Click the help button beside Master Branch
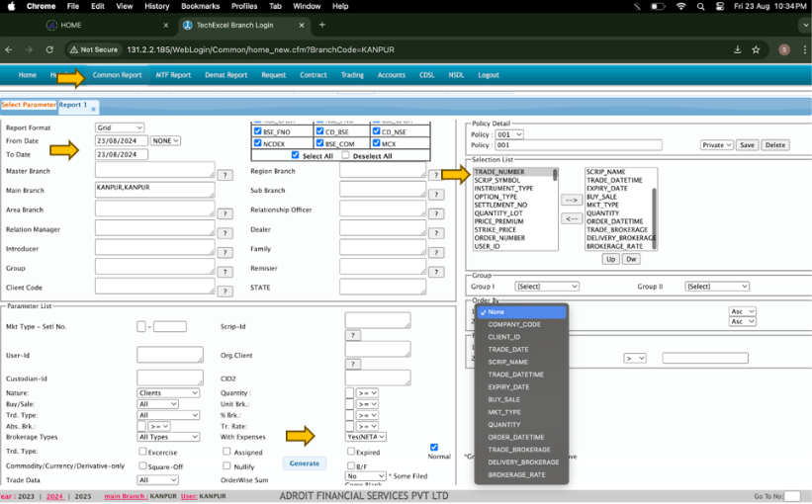The image size is (812, 504). (x=225, y=175)
